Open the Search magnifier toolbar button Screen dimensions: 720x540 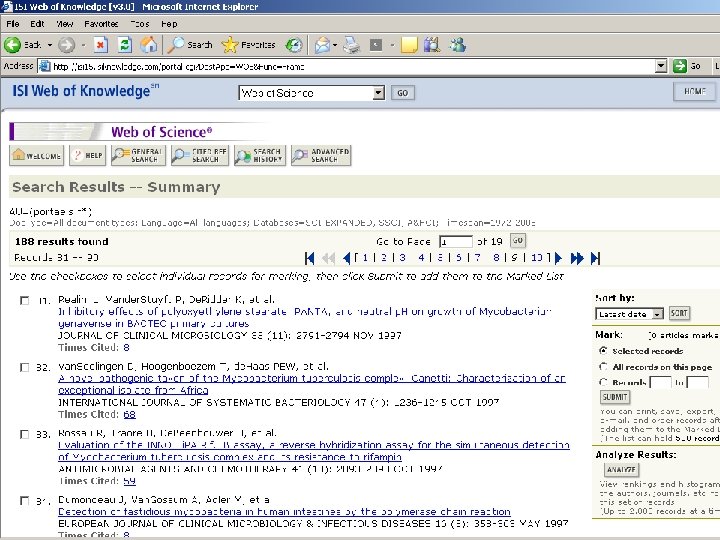pos(190,45)
